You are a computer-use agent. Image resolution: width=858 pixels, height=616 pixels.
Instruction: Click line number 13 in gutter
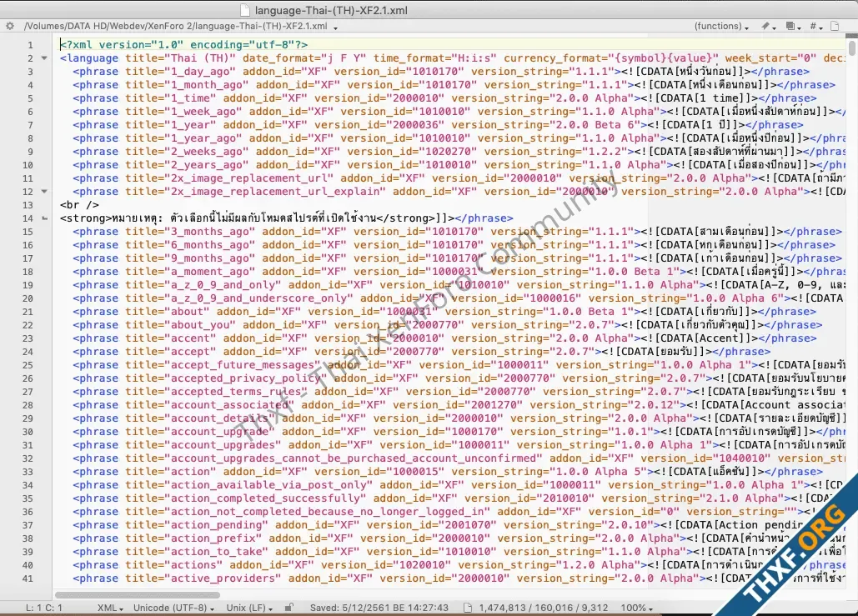pyautogui.click(x=28, y=205)
